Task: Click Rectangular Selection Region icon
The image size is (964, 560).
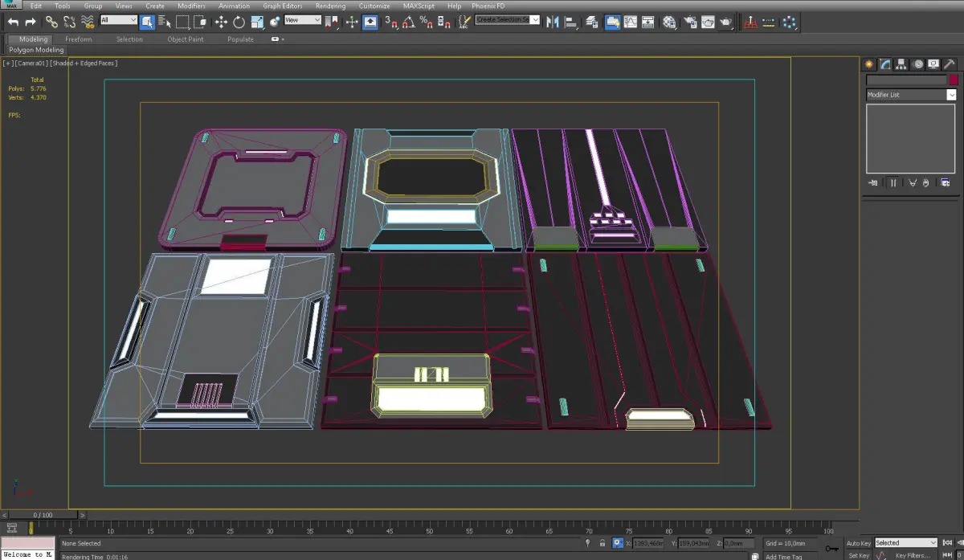Action: 183,22
